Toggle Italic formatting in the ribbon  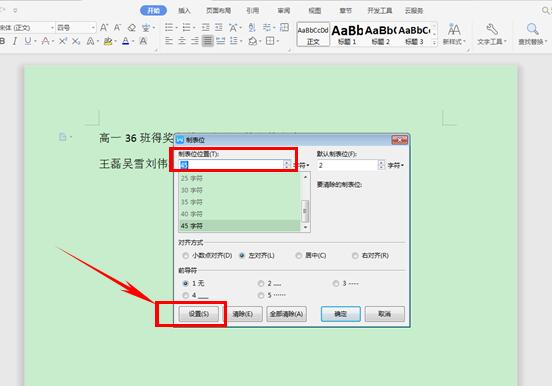coord(14,41)
